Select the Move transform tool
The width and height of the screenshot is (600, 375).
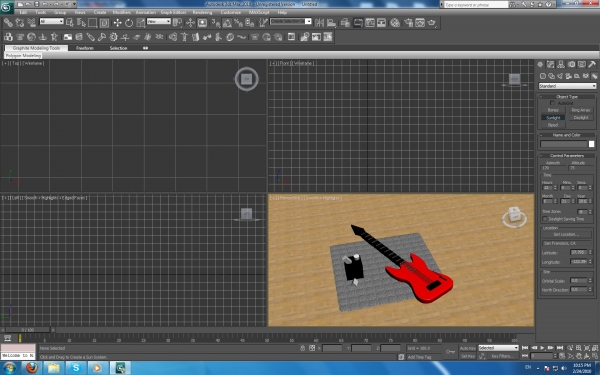point(117,23)
